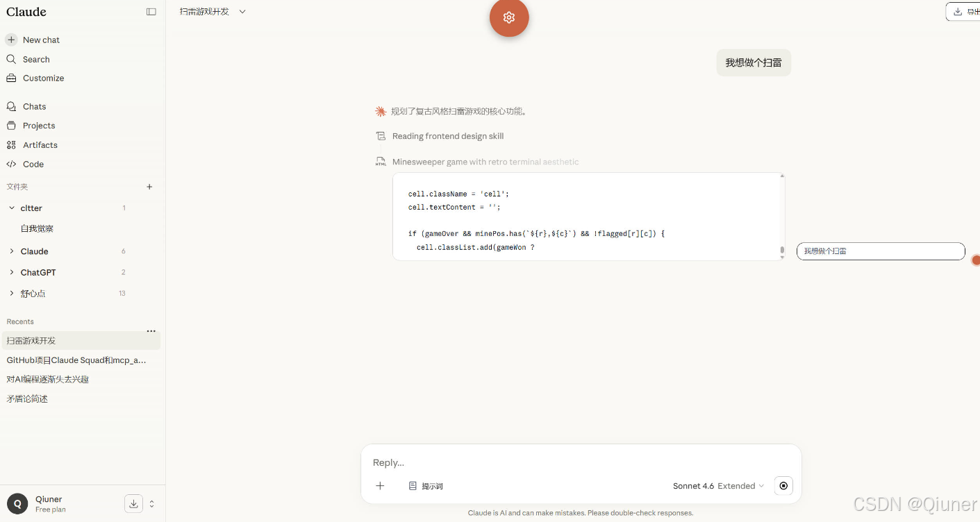Open the Projects page
This screenshot has width=980, height=522.
tap(39, 126)
